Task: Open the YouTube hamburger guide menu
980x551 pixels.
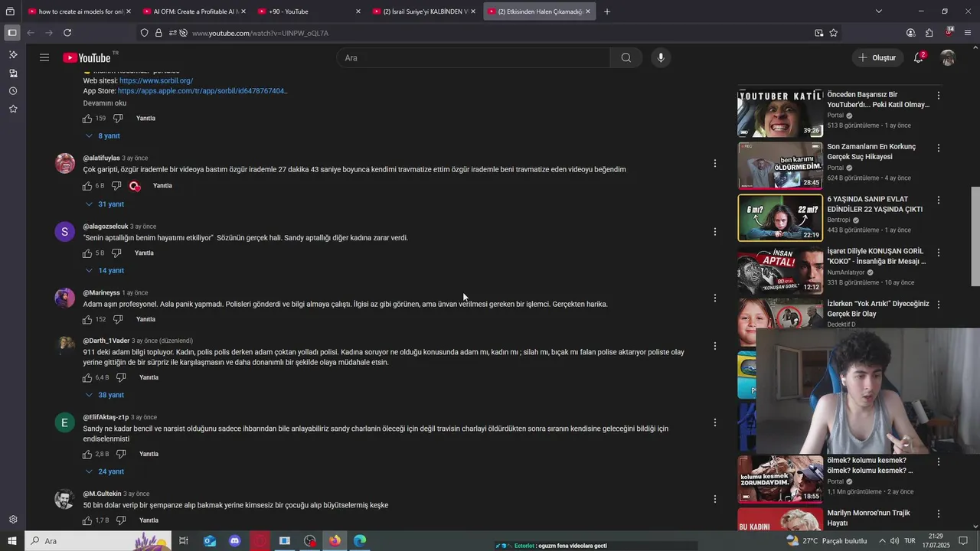Action: click(44, 57)
